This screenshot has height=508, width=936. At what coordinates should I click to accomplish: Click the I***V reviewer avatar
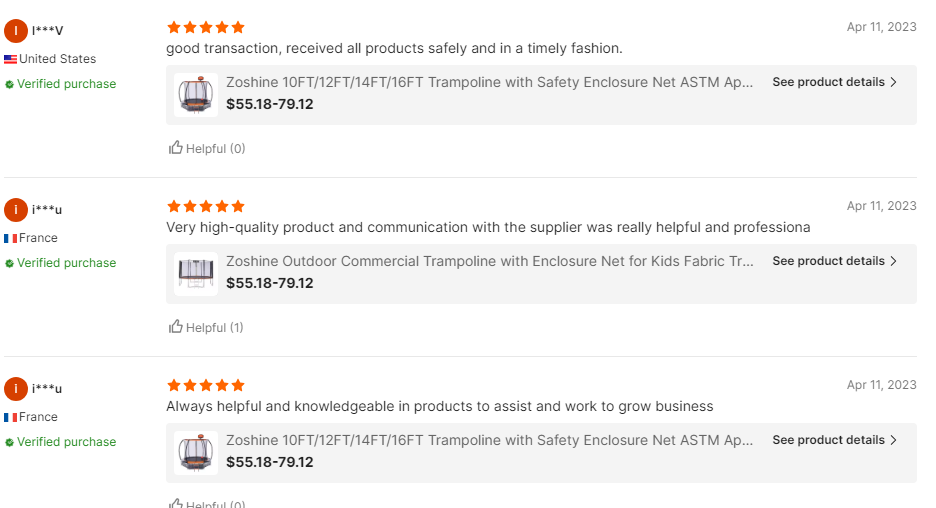click(x=16, y=31)
